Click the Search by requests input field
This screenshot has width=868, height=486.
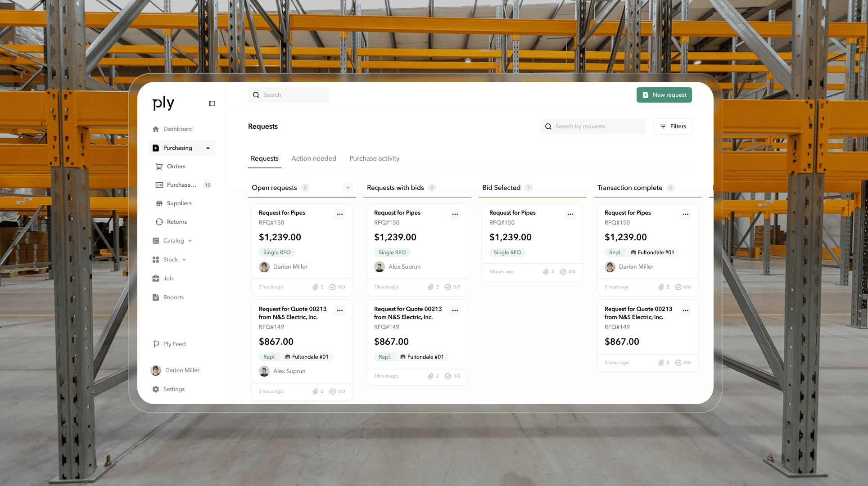point(592,126)
